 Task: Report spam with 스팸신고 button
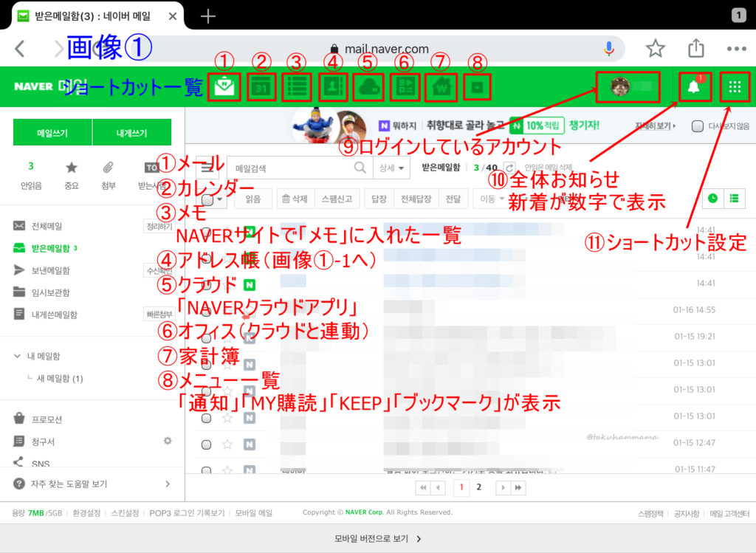tap(337, 199)
